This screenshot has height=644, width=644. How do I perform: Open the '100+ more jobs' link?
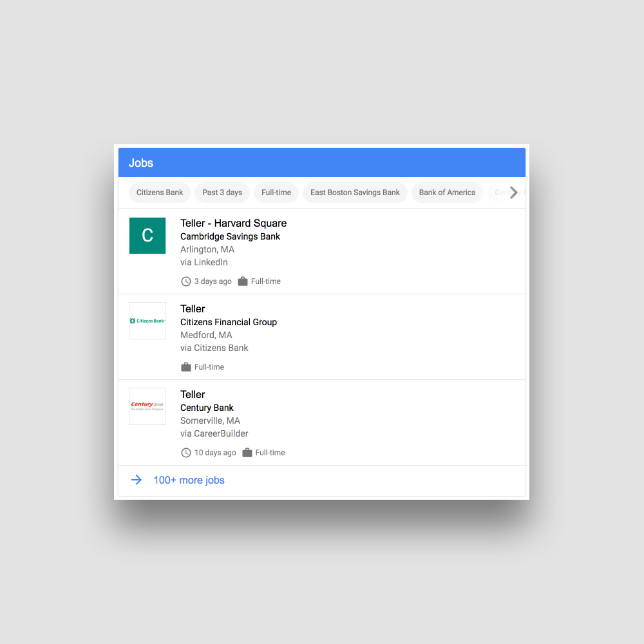pos(189,480)
